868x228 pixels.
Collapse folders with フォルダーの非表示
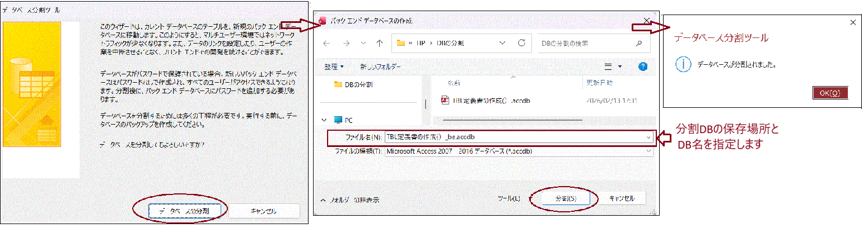pos(349,199)
